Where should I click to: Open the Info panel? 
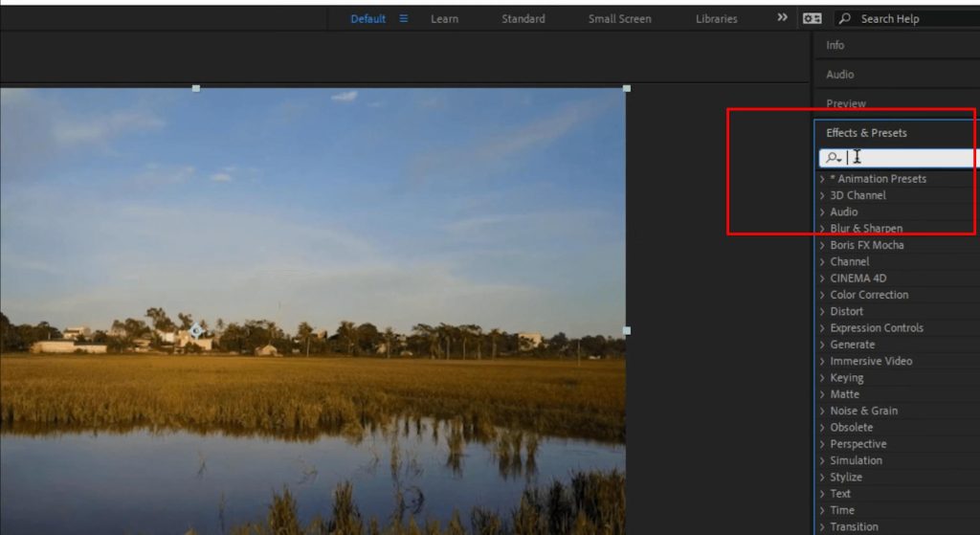(x=835, y=45)
